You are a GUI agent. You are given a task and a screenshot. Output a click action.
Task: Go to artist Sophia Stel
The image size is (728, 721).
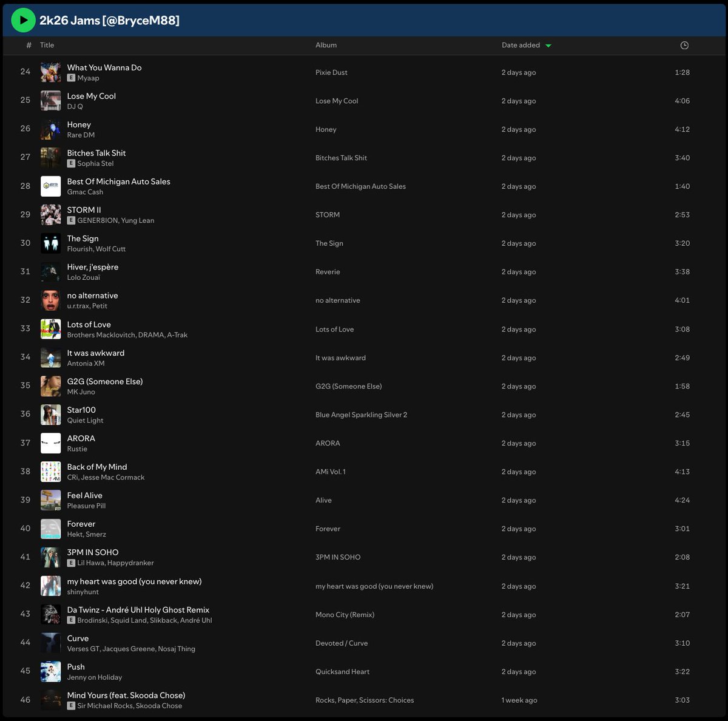pyautogui.click(x=95, y=163)
